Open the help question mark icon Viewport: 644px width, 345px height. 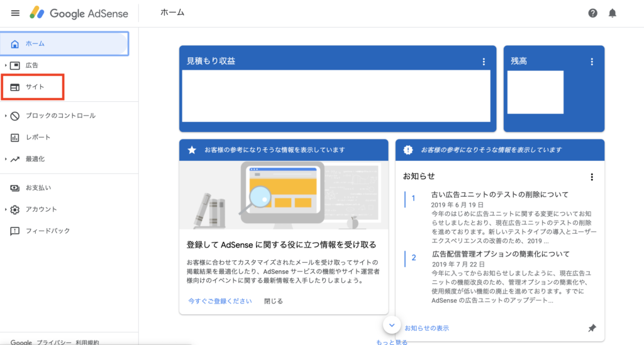pos(592,13)
